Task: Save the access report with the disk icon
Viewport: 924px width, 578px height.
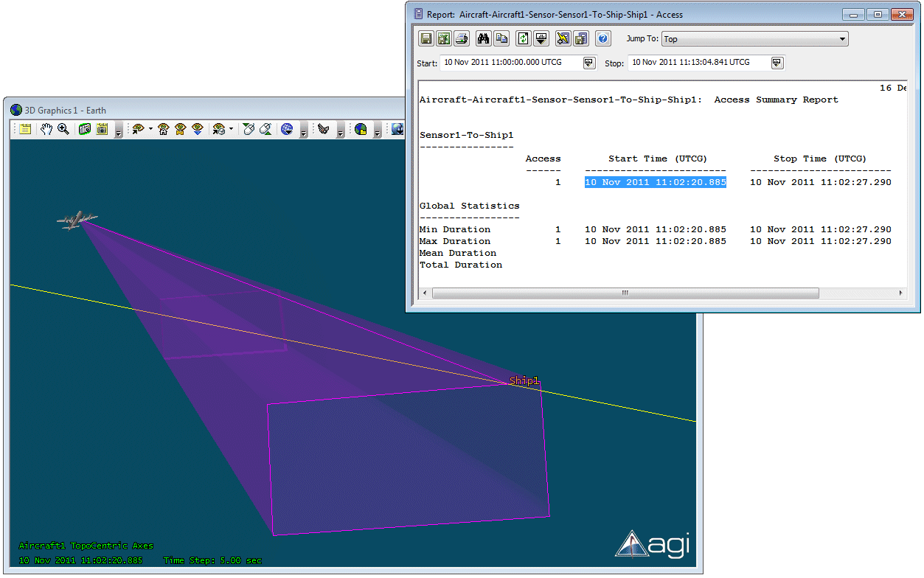Action: point(425,39)
